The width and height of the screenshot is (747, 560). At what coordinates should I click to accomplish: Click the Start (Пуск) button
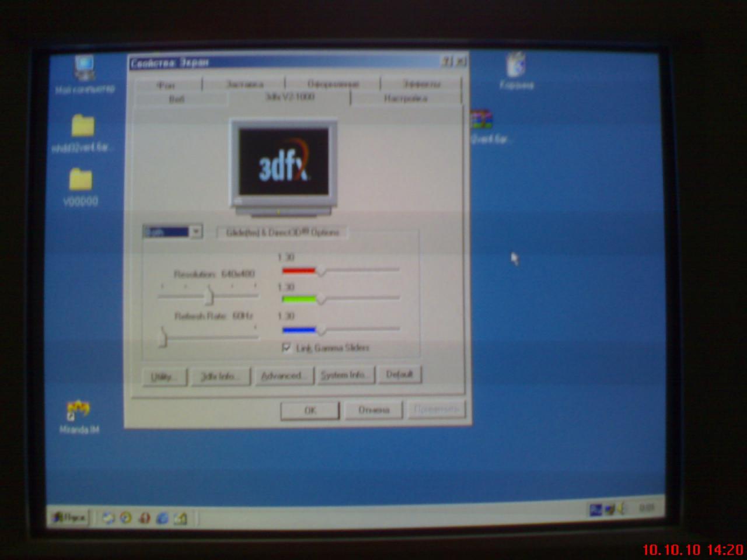69,517
